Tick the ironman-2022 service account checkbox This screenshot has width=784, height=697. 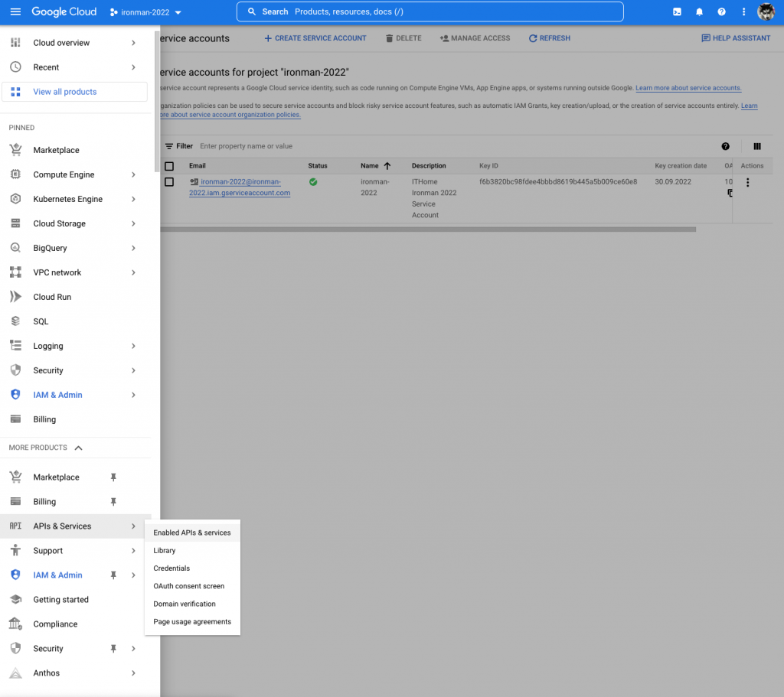(169, 182)
